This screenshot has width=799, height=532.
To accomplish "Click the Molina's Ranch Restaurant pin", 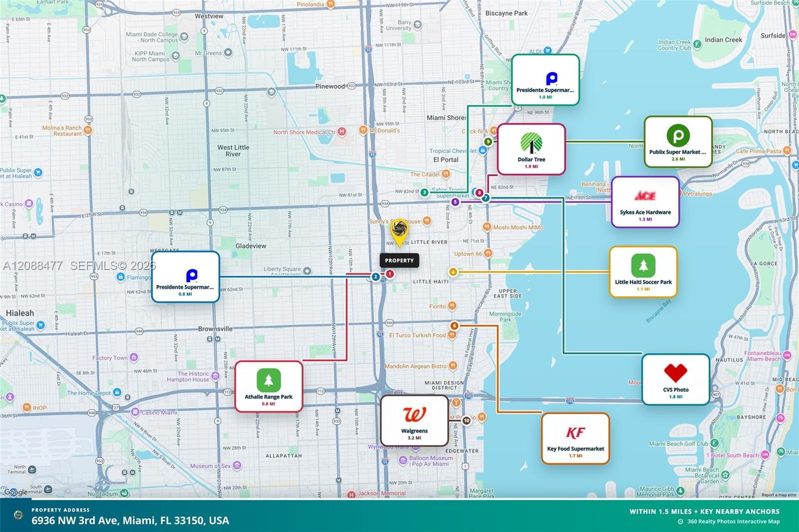I will 88,131.
